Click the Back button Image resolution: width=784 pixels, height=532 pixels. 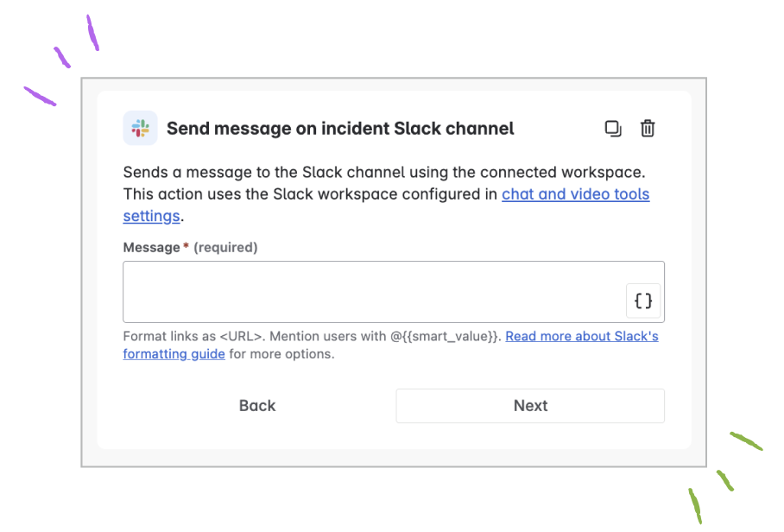tap(257, 406)
